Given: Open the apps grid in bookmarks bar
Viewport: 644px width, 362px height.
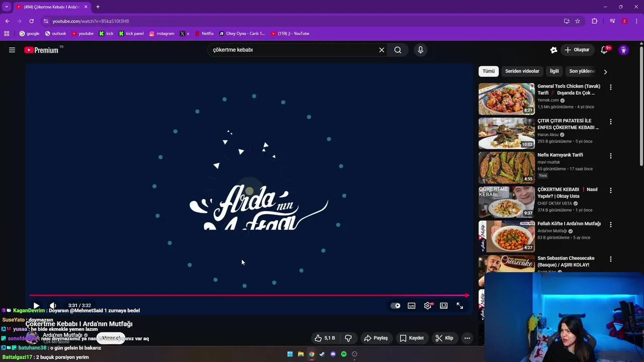Looking at the screenshot, I should pos(7,34).
